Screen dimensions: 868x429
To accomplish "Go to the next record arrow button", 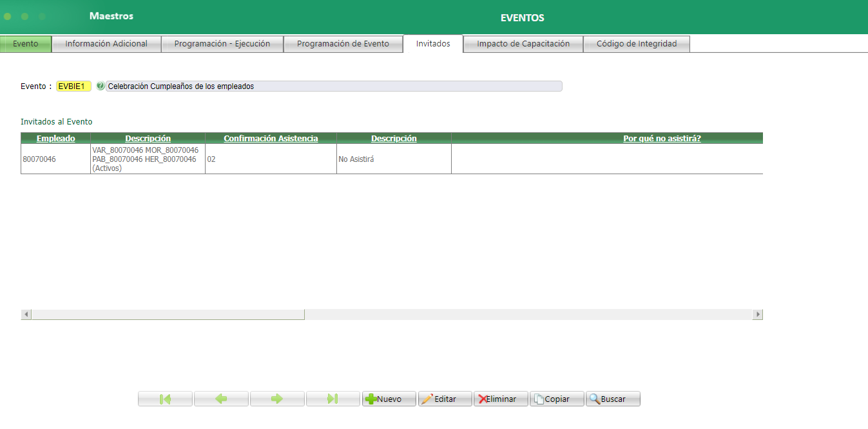I will point(277,399).
